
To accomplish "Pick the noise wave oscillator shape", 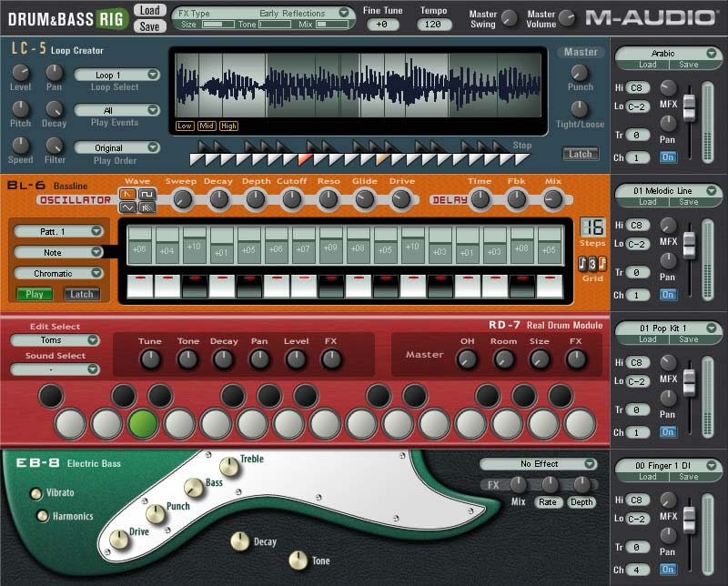I will [x=146, y=207].
